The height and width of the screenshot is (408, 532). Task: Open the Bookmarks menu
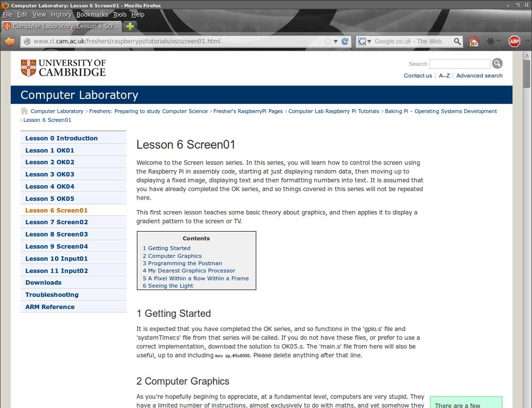click(92, 15)
